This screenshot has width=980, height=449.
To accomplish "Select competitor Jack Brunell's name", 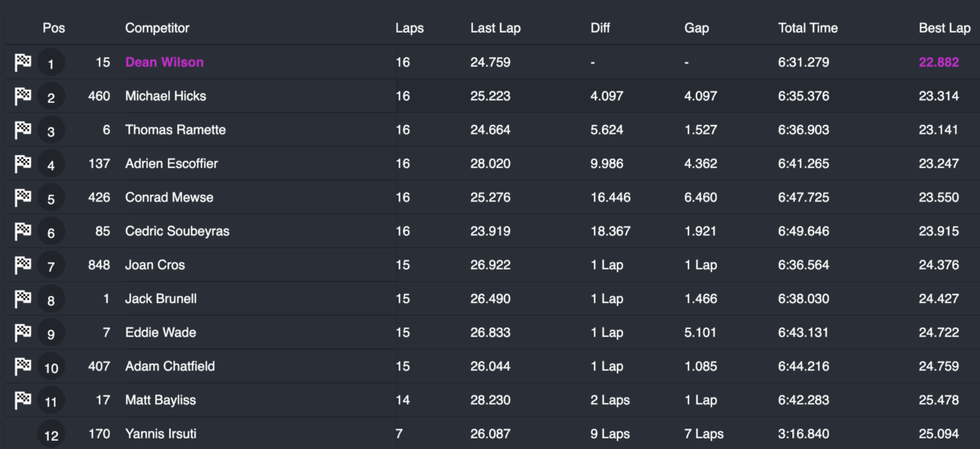I will tap(160, 299).
